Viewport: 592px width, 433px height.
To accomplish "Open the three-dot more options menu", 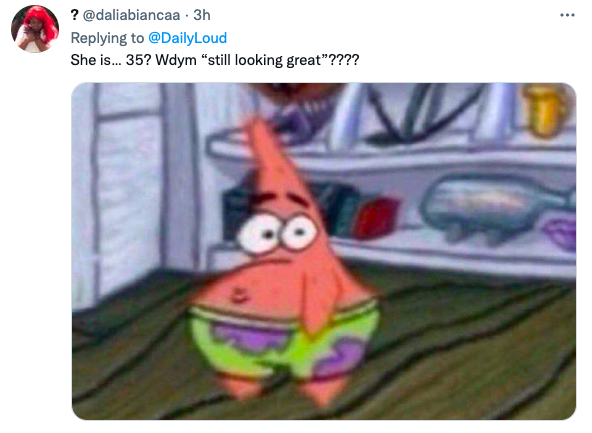I will (567, 15).
